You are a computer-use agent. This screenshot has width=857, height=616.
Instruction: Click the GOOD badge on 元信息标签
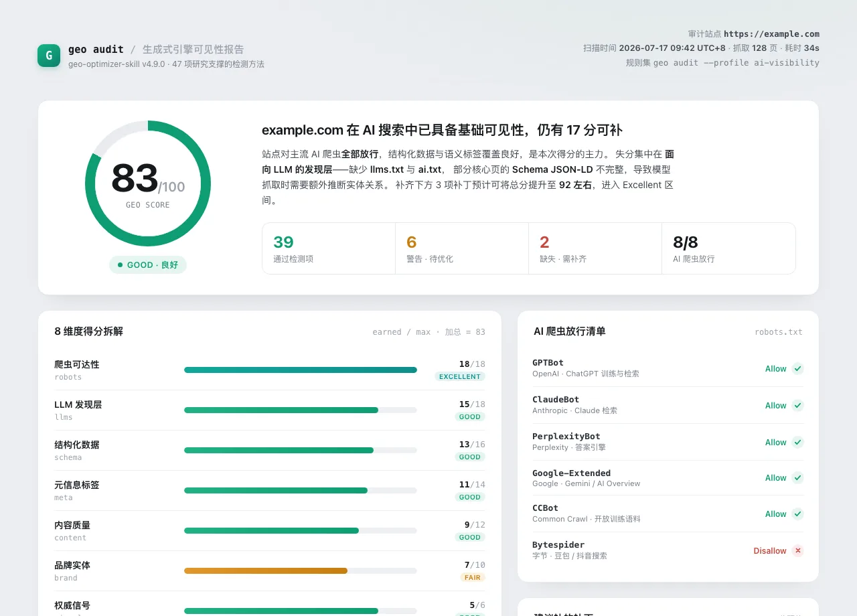coord(470,497)
